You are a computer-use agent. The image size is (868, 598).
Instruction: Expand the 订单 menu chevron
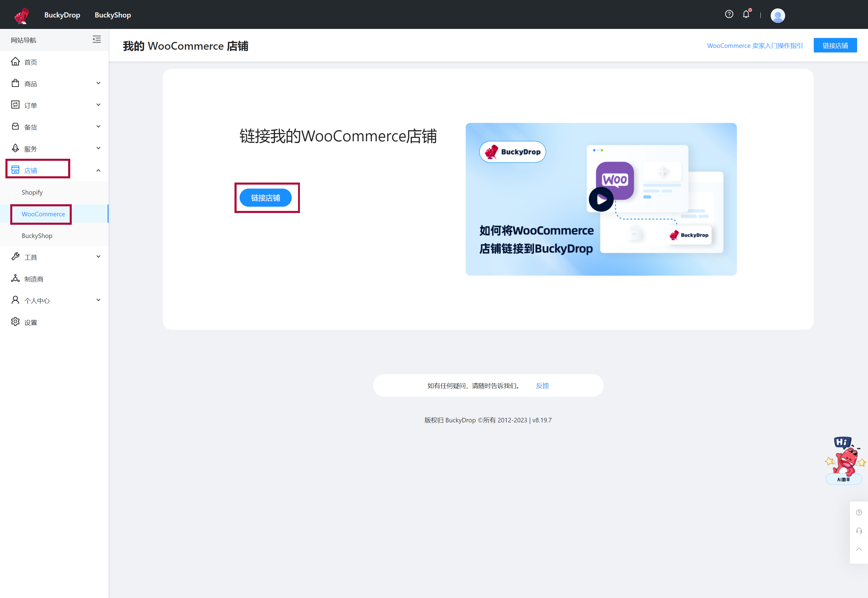point(98,105)
